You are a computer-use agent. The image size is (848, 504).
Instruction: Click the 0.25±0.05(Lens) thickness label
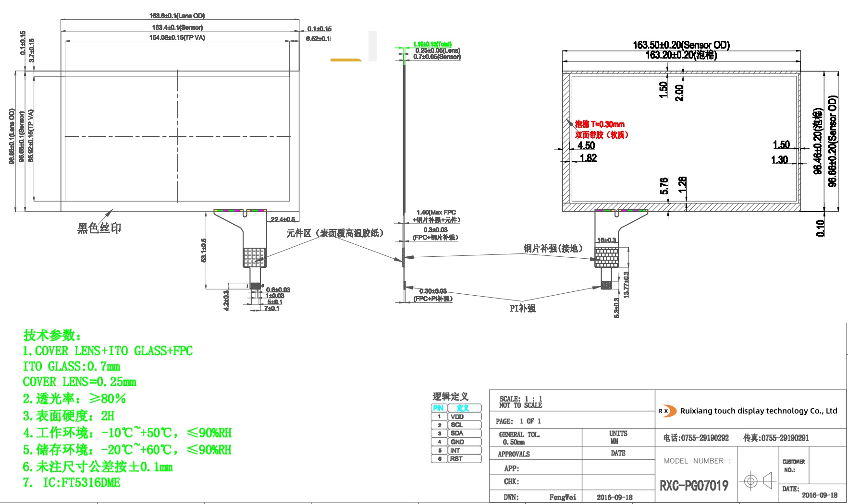pyautogui.click(x=437, y=50)
